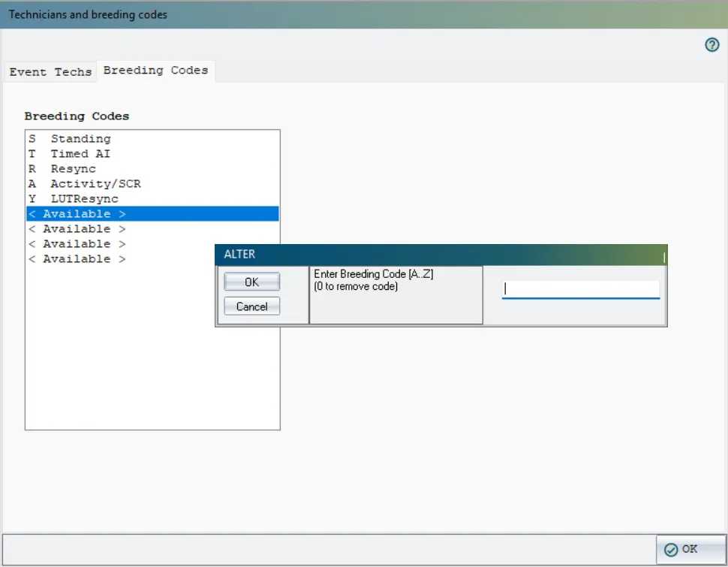The image size is (728, 567).
Task: Click the Technicians and breeding codes title
Action: pos(88,15)
